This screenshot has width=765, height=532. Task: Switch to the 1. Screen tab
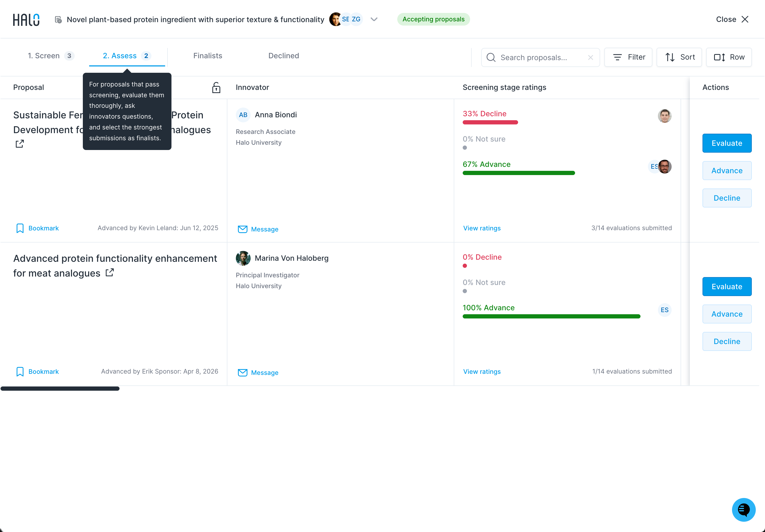[x=51, y=56]
